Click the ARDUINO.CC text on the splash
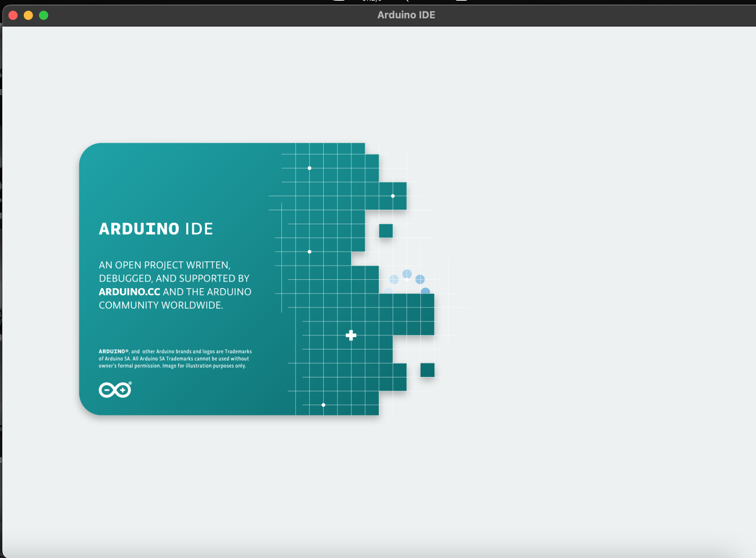The width and height of the screenshot is (756, 558). point(129,292)
